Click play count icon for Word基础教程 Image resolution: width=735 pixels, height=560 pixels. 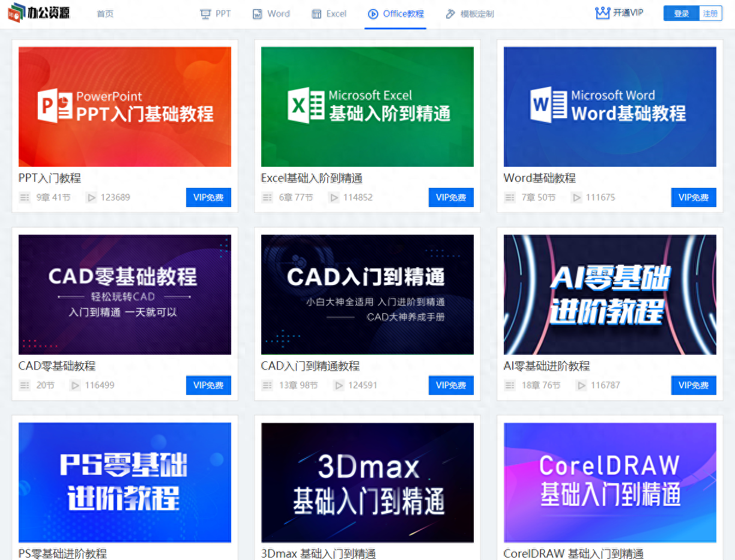[x=576, y=197]
